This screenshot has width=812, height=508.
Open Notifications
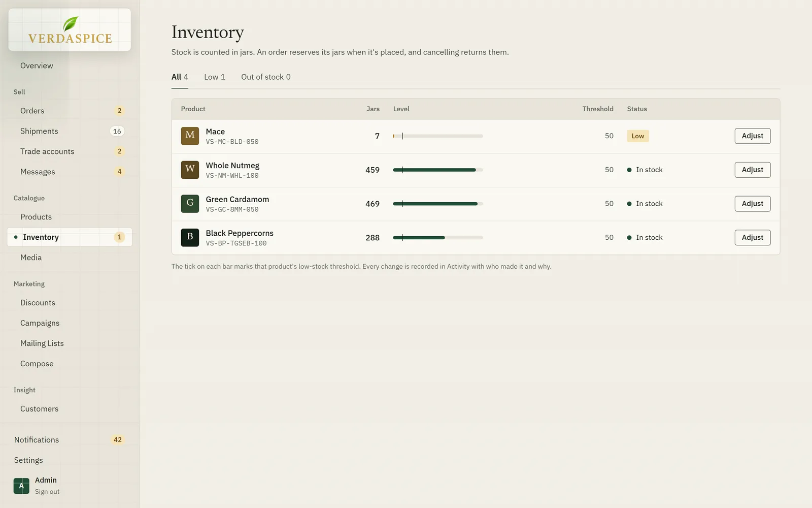coord(70,440)
